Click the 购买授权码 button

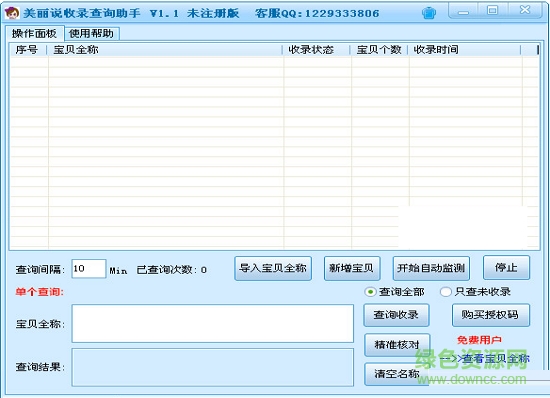click(x=490, y=315)
